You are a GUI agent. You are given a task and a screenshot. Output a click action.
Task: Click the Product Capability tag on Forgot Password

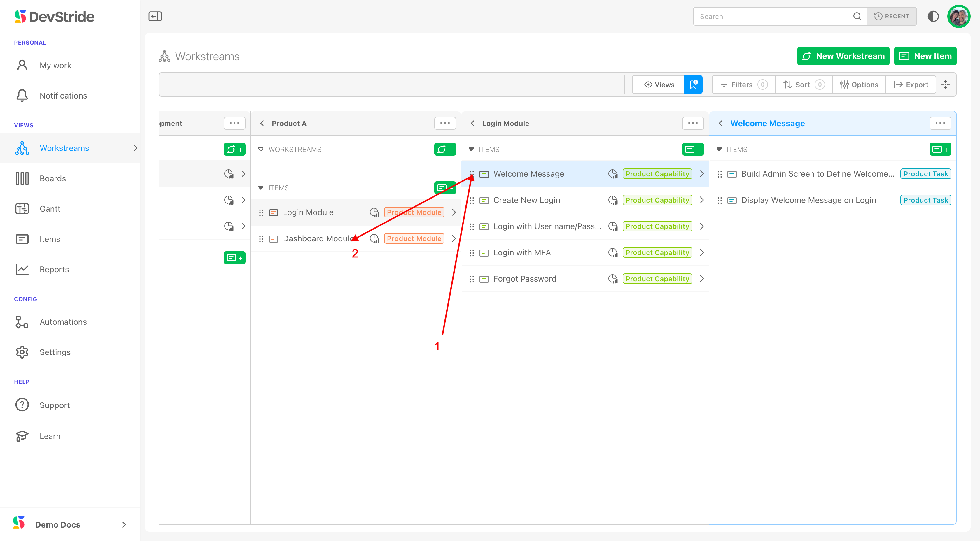(657, 279)
